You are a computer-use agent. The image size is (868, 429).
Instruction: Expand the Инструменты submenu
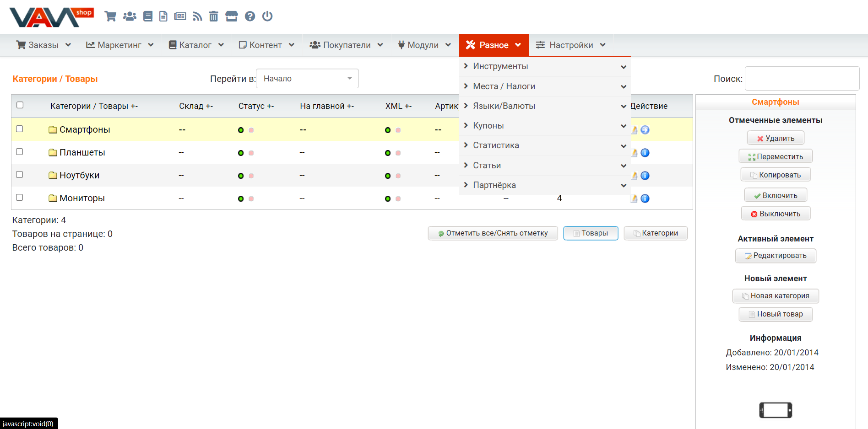[x=545, y=66]
